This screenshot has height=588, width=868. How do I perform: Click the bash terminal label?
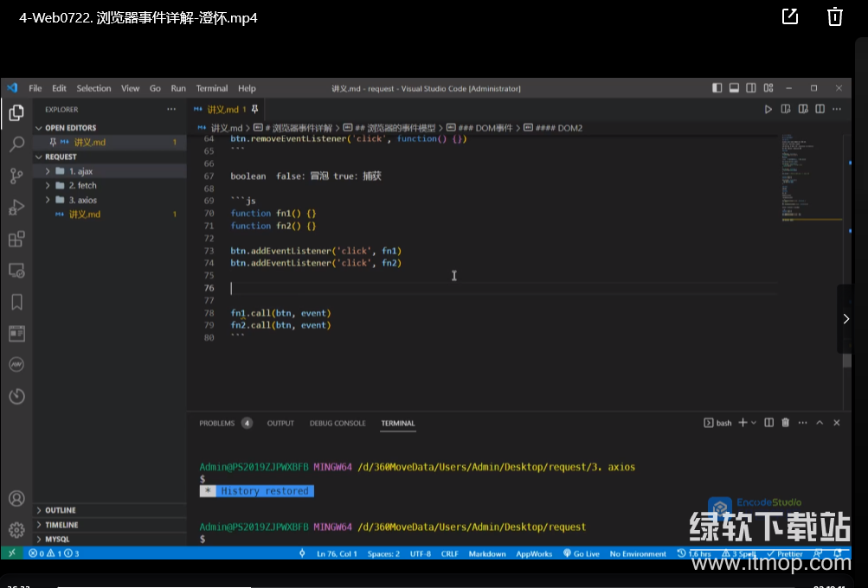(x=717, y=423)
